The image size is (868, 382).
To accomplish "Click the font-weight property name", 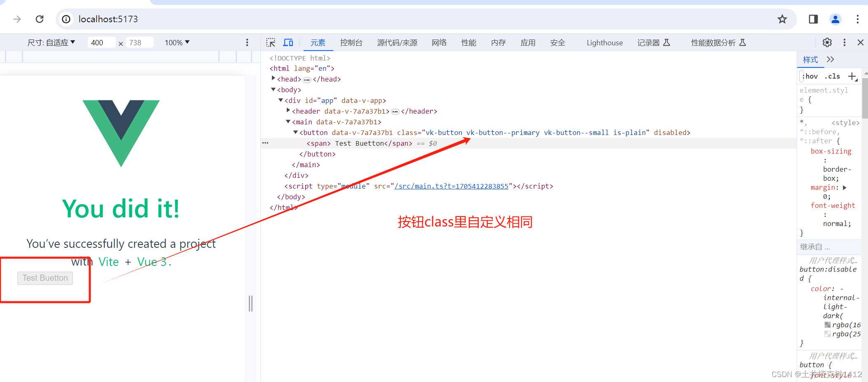I will (x=833, y=205).
